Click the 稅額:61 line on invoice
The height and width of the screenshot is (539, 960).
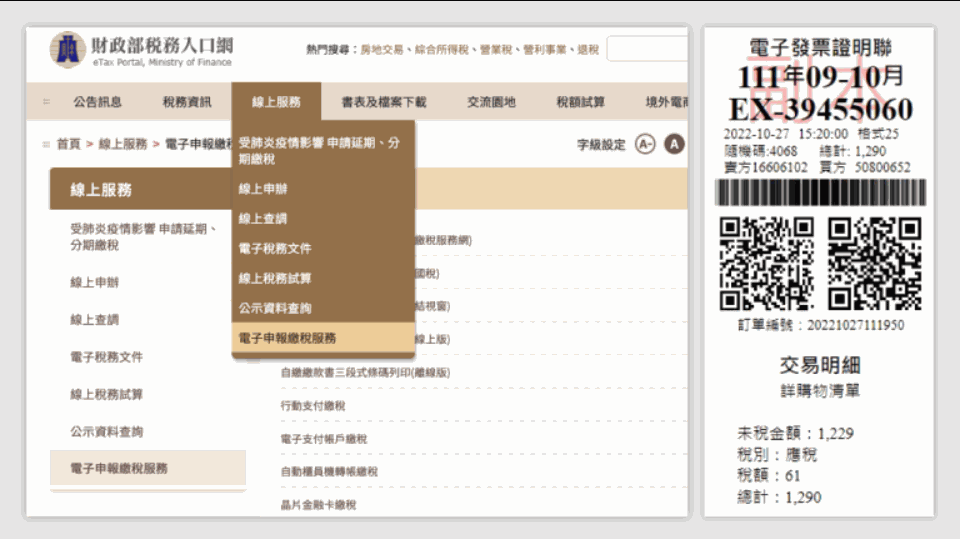(768, 476)
